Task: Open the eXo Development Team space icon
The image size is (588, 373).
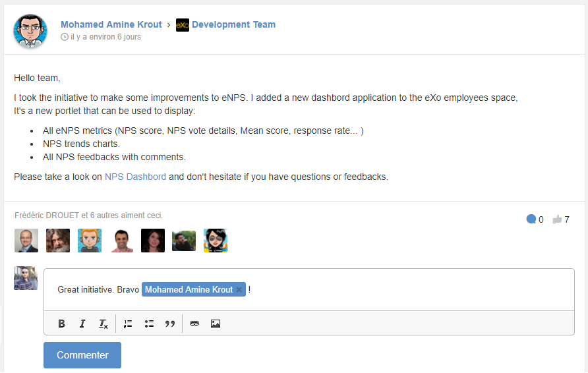Action: pyautogui.click(x=182, y=25)
